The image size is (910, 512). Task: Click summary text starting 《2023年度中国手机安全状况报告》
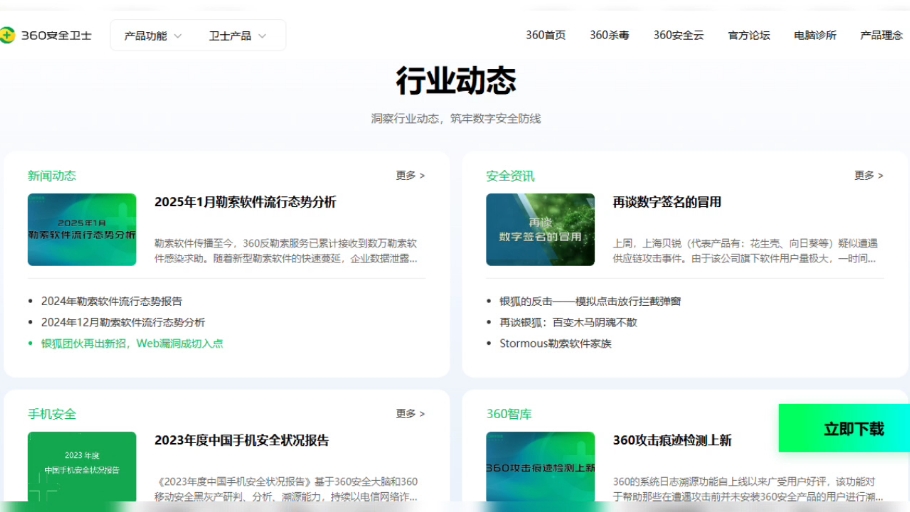click(286, 489)
